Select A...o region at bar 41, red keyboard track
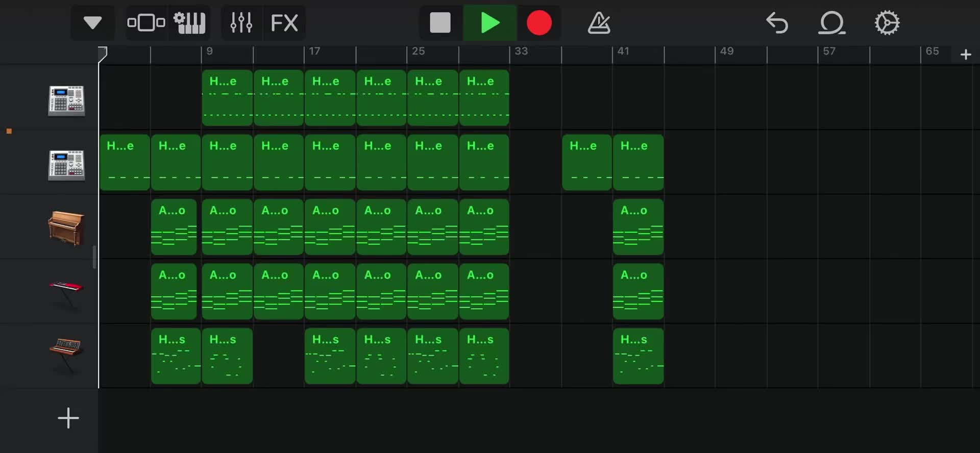 [638, 291]
